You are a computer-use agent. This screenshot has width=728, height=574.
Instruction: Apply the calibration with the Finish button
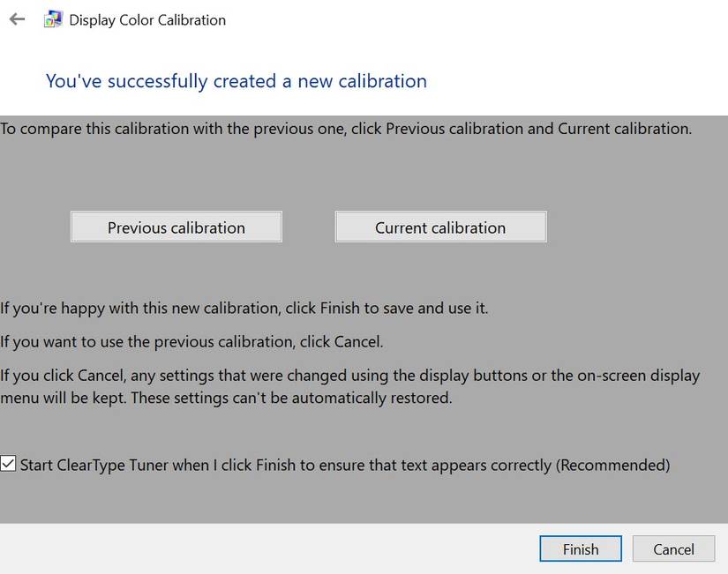[580, 548]
